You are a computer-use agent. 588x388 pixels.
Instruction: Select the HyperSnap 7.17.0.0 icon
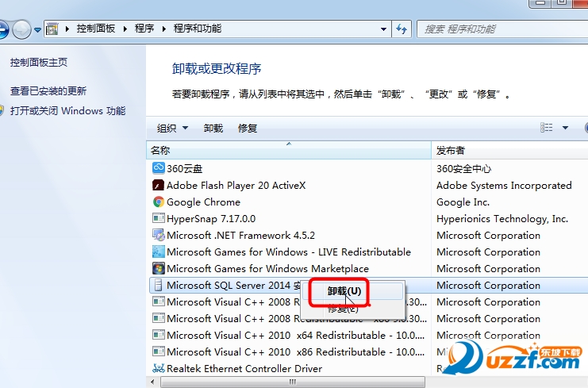158,218
